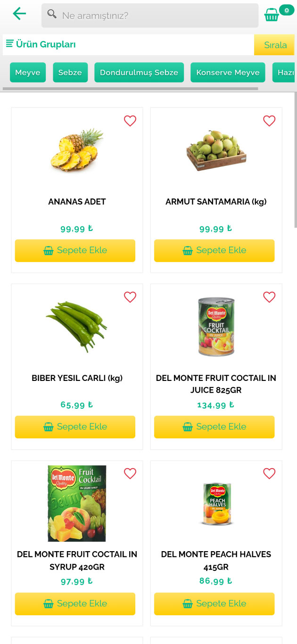The width and height of the screenshot is (297, 644).
Task: Click the search magnifier icon
Action: pos(52,15)
